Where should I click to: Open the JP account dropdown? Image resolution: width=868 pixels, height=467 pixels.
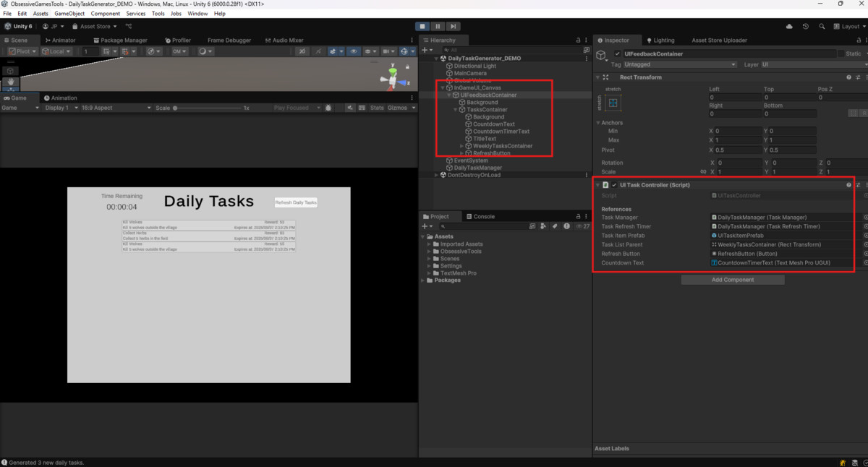(54, 27)
